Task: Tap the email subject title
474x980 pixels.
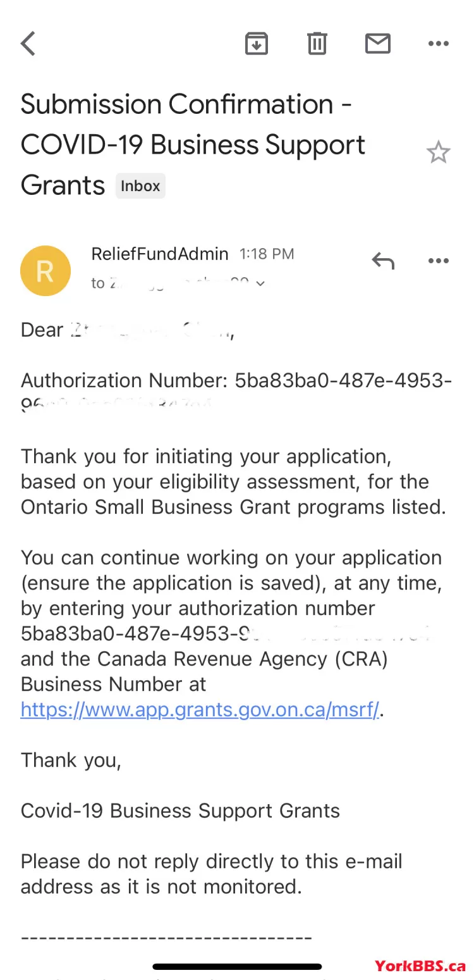Action: 193,145
